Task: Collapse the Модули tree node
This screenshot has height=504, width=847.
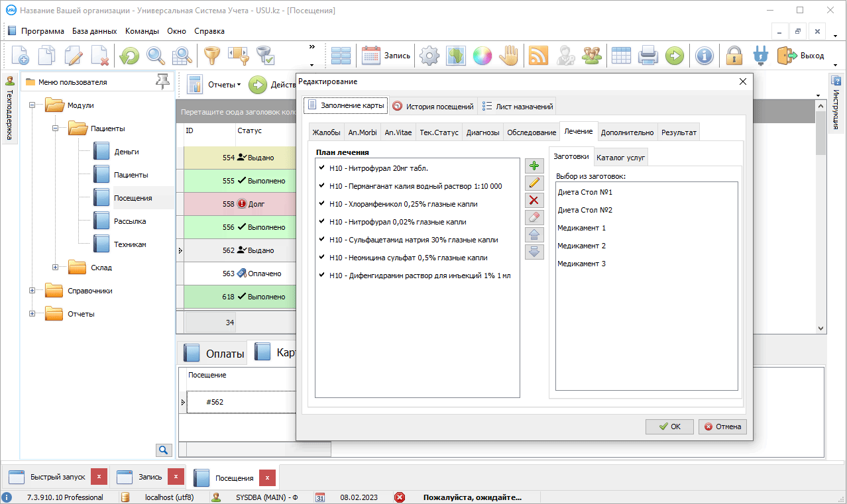Action: tap(32, 105)
